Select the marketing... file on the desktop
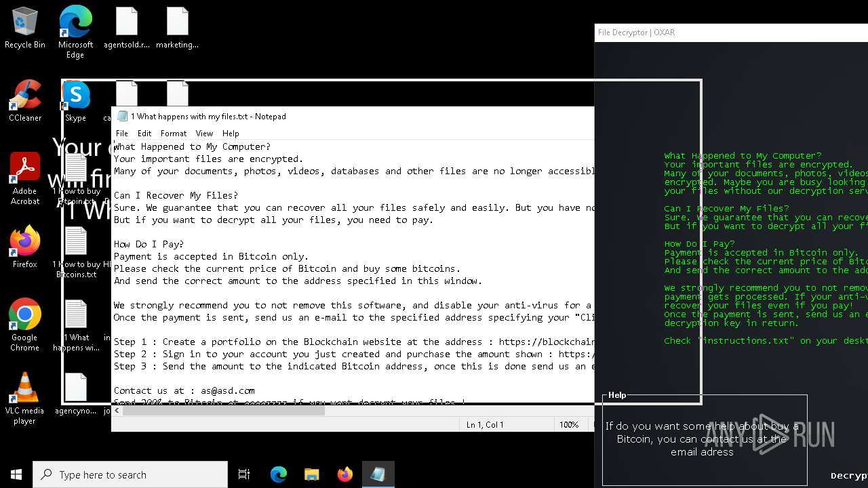868x488 pixels. point(177,28)
